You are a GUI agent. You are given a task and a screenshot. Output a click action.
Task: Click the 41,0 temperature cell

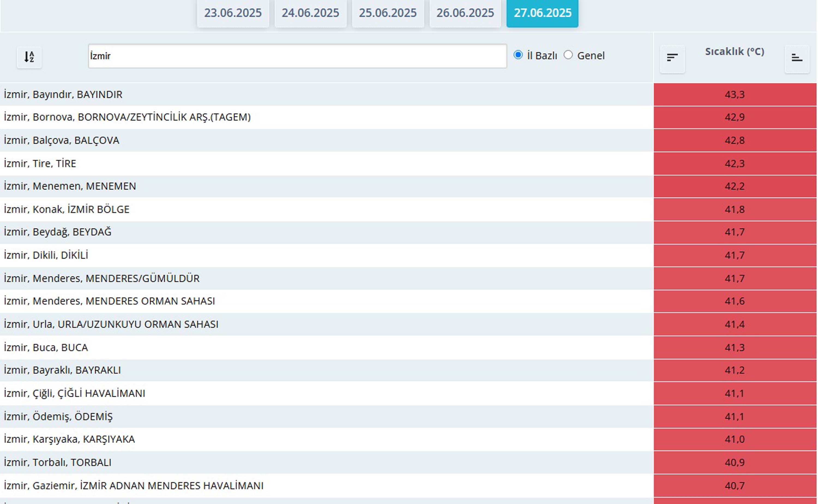coord(735,439)
